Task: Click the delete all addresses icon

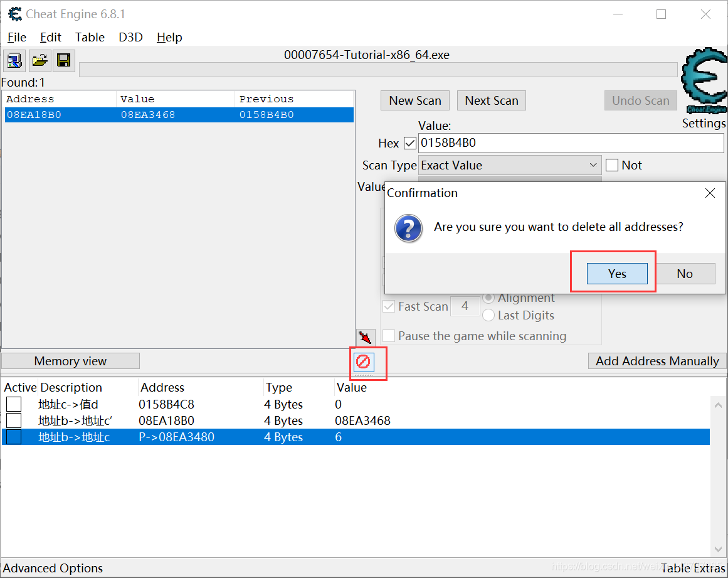Action: 364,362
